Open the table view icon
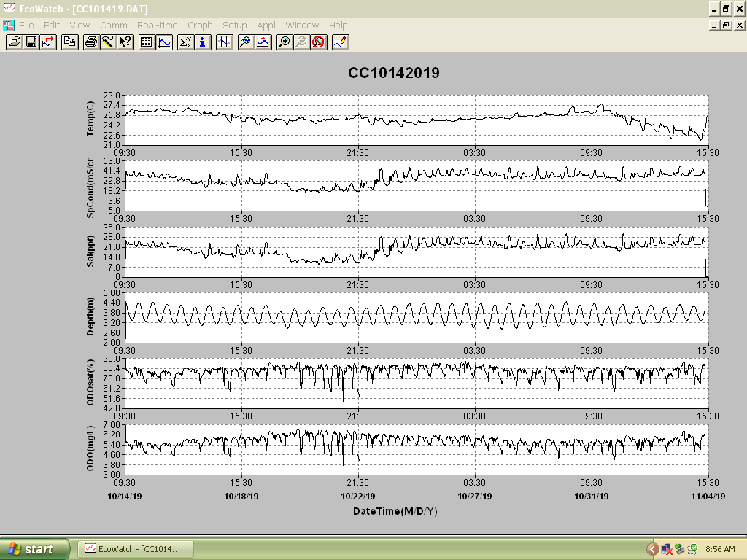The height and width of the screenshot is (560, 747). click(x=147, y=42)
